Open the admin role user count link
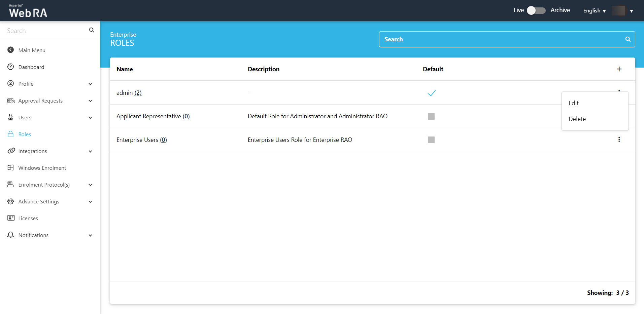 click(138, 93)
